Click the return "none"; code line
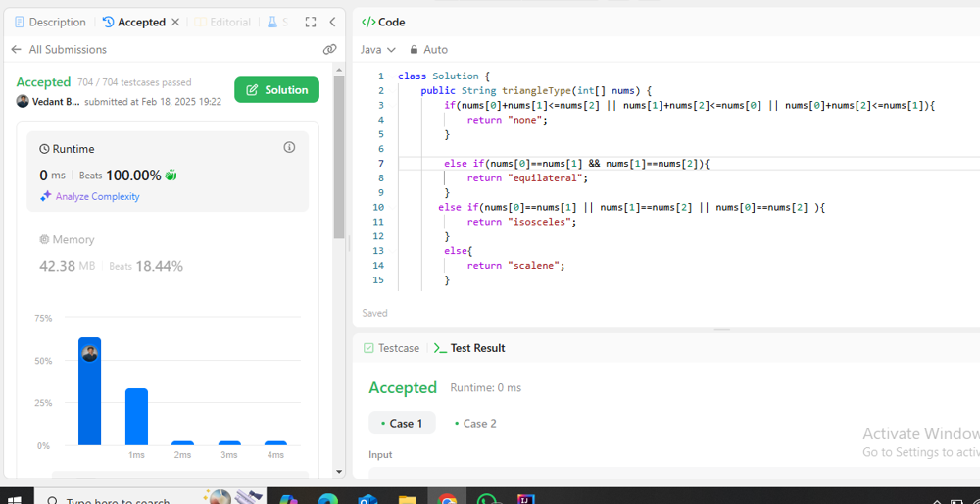 (x=507, y=120)
